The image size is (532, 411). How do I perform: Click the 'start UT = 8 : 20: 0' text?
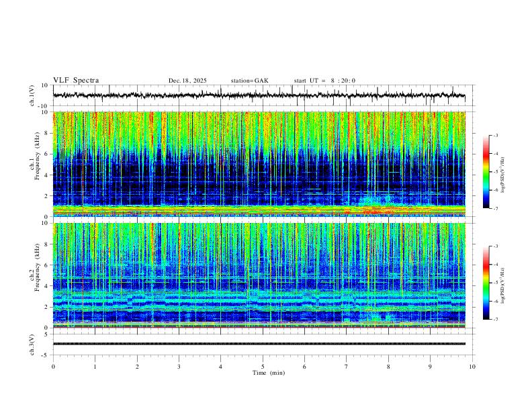click(x=324, y=81)
